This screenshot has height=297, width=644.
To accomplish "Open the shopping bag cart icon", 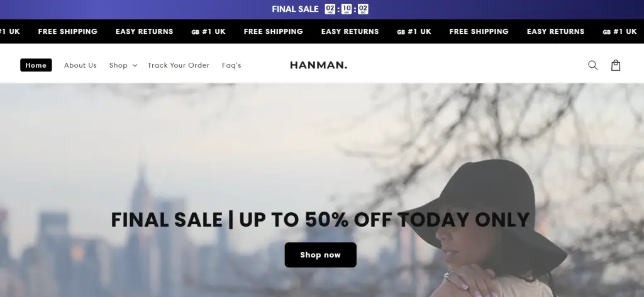I will [616, 65].
